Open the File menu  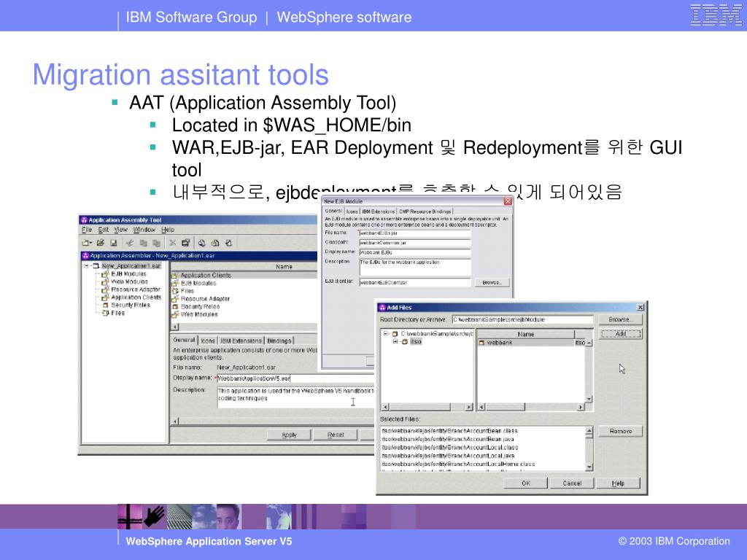click(x=87, y=230)
